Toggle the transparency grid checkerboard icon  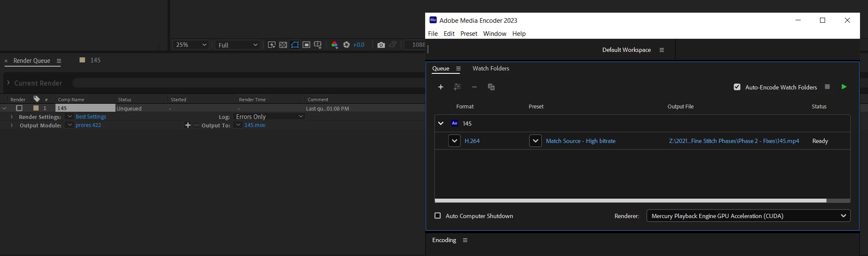point(283,45)
